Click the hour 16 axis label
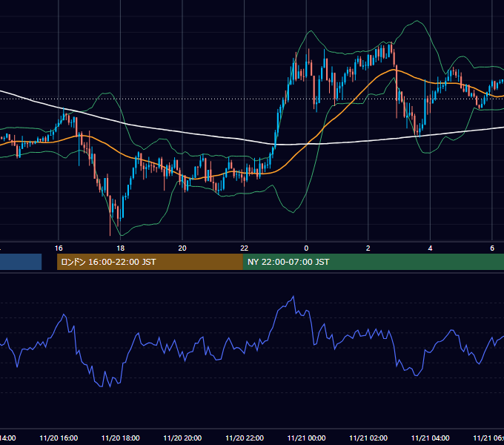The width and height of the screenshot is (504, 445). (59, 248)
